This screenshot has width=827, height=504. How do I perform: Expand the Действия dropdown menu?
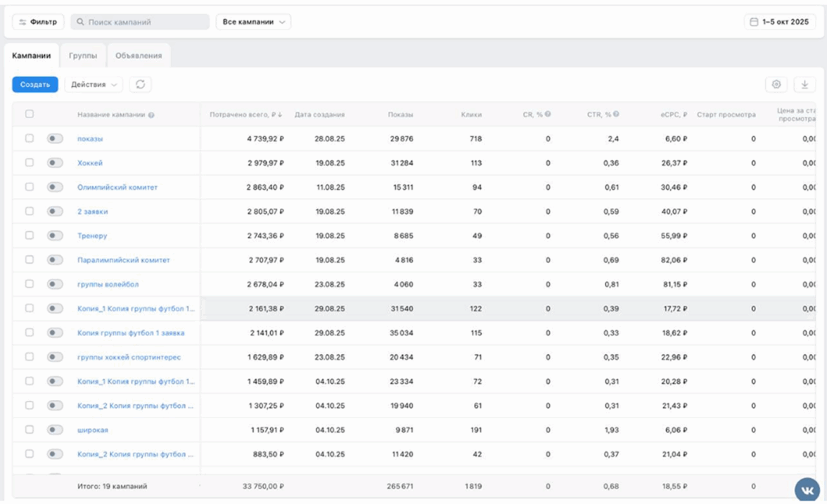pyautogui.click(x=94, y=84)
